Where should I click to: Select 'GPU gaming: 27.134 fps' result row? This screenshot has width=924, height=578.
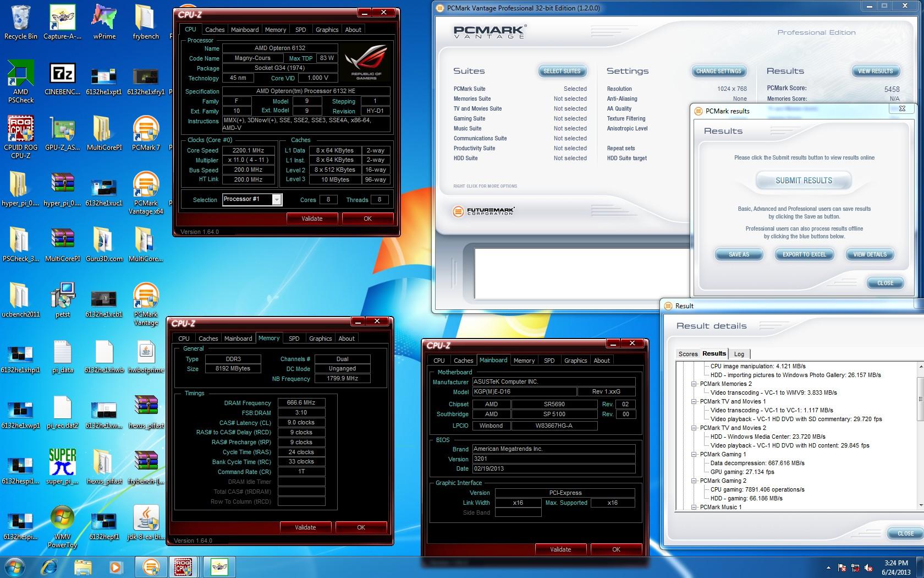[x=742, y=472]
